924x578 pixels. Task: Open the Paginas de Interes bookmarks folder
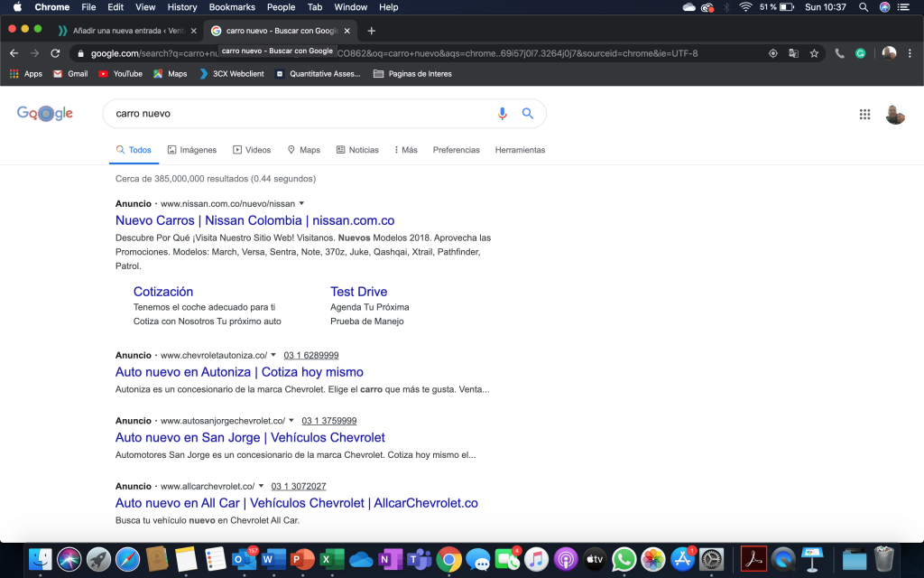(412, 74)
